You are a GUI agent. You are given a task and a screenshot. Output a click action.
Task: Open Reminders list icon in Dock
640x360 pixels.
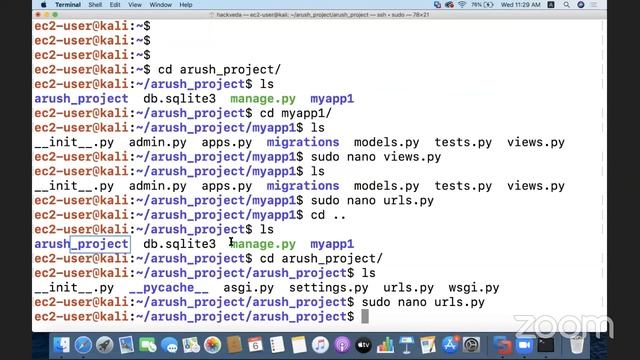pyautogui.click(x=277, y=345)
